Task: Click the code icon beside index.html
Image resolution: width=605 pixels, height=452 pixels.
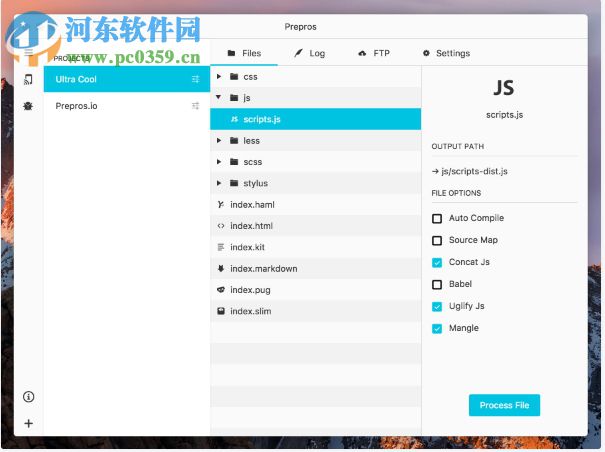Action: pyautogui.click(x=221, y=226)
